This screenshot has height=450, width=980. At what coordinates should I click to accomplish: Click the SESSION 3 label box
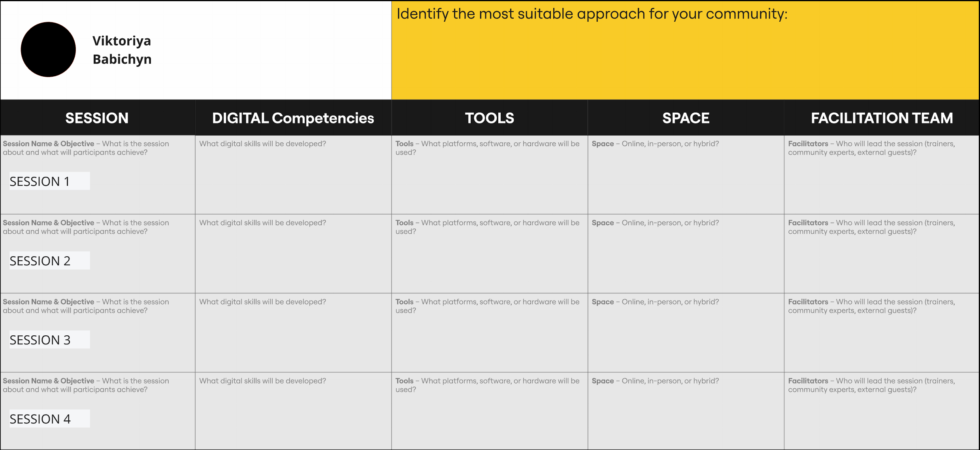point(49,340)
